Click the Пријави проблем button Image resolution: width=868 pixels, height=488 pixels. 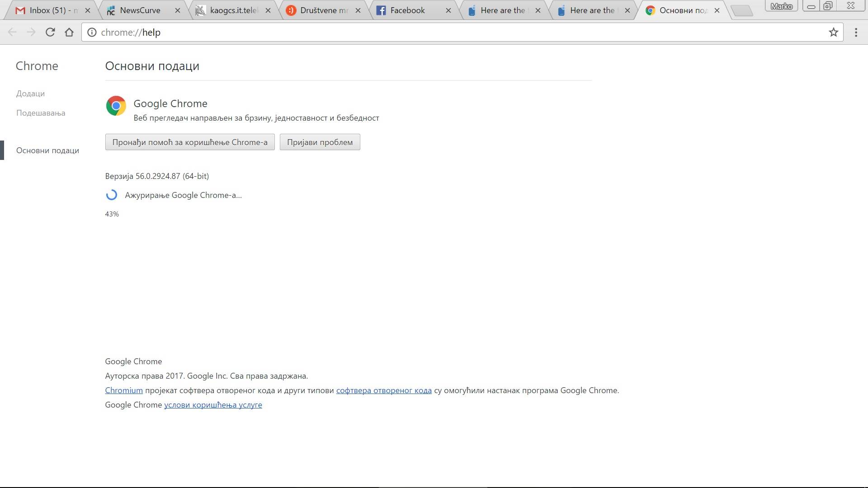[x=320, y=142]
